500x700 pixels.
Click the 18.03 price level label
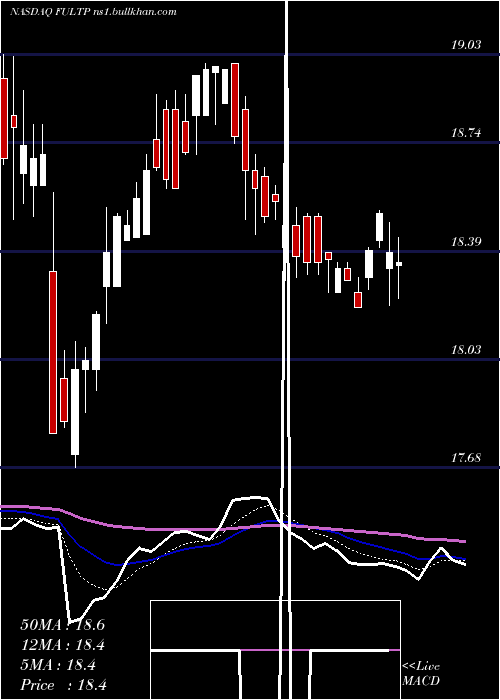[x=466, y=350]
